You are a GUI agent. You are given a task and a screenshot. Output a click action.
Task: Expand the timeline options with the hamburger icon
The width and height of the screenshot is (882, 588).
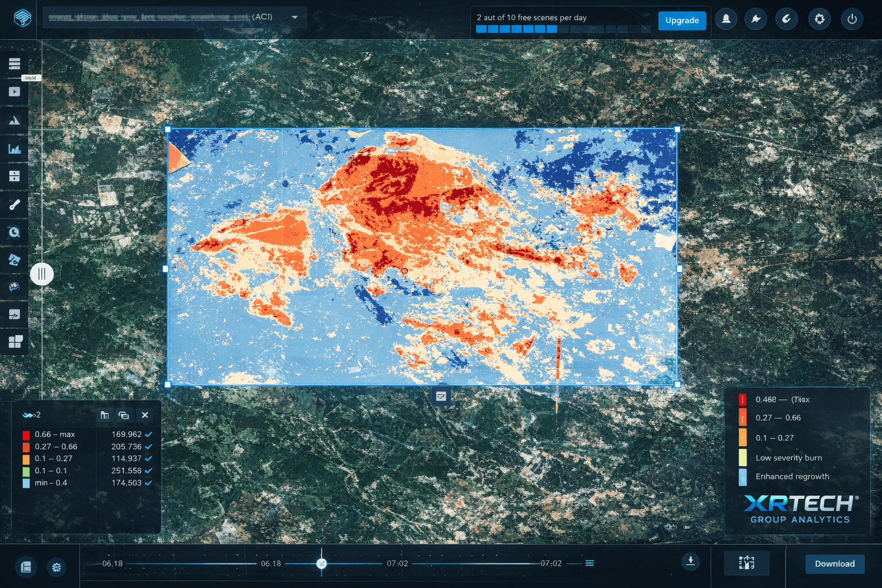(x=589, y=563)
